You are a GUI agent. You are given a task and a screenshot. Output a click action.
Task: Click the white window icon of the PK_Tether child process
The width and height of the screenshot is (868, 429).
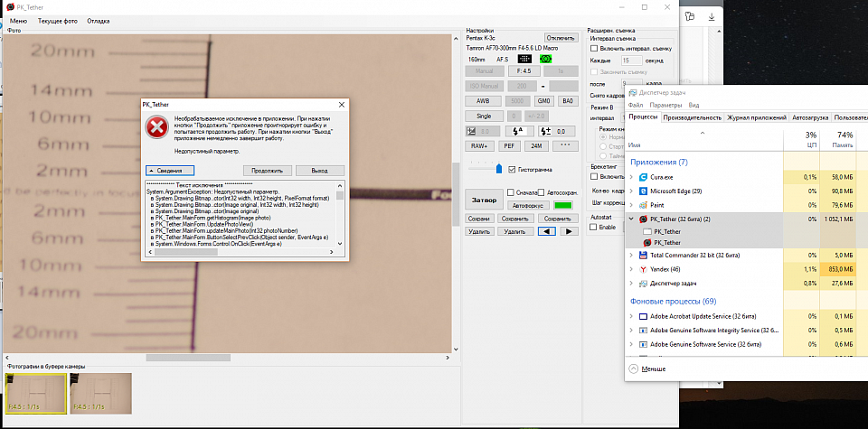646,231
